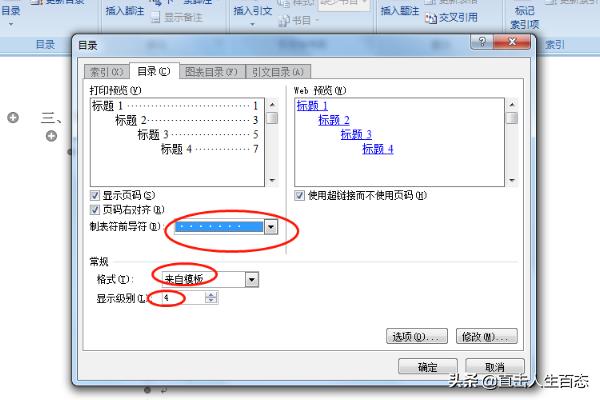Viewport: 600px width, 400px height.
Task: Click the dialog help question-mark button
Action: [x=482, y=42]
